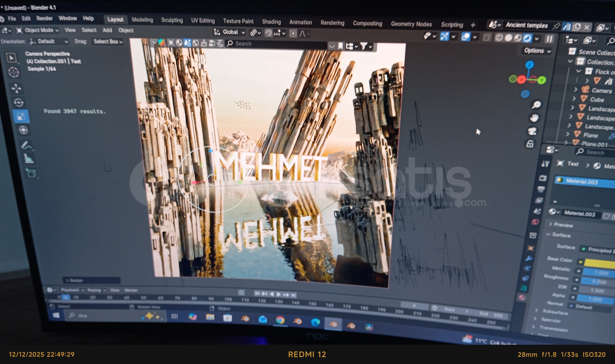Screen dimensions: 615x364
Task: Click the pan view hand icon
Action: pyautogui.click(x=534, y=118)
